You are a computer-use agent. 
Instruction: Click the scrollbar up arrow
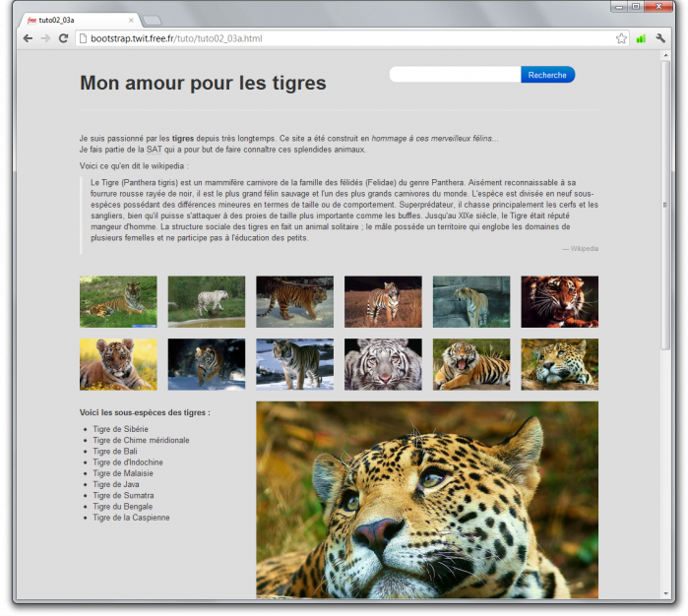665,56
